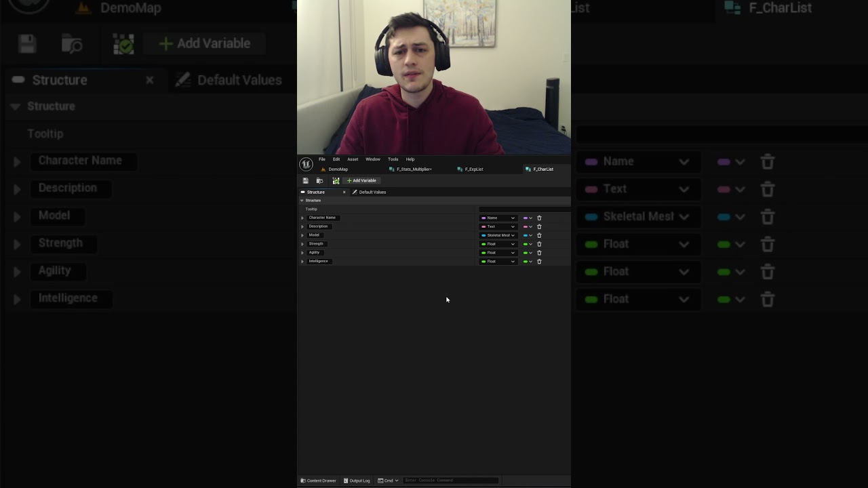This screenshot has height=488, width=868.
Task: Switch to the F_ExpList tab
Action: (470, 169)
